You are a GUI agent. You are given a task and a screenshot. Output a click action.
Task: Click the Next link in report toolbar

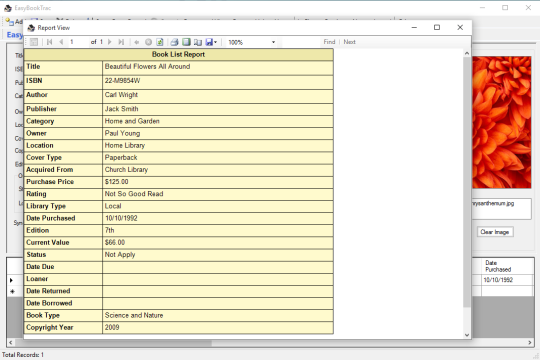[349, 42]
